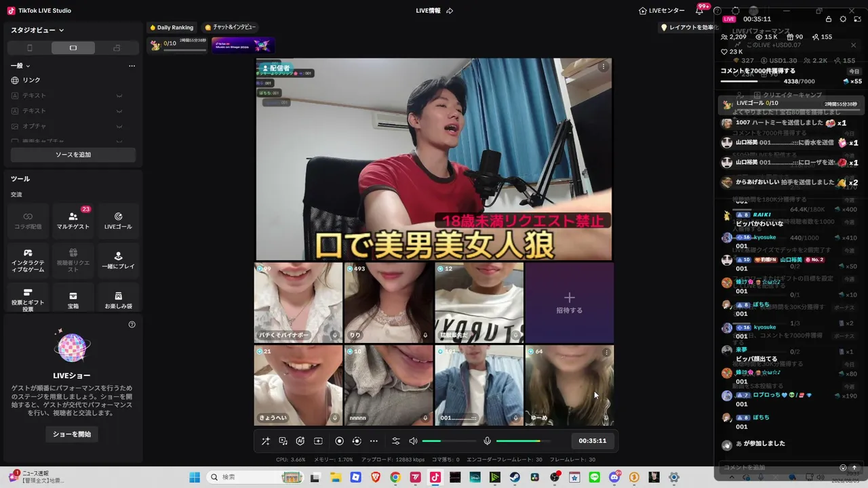Select the portrait phone layout
The image size is (868, 488).
[29, 48]
